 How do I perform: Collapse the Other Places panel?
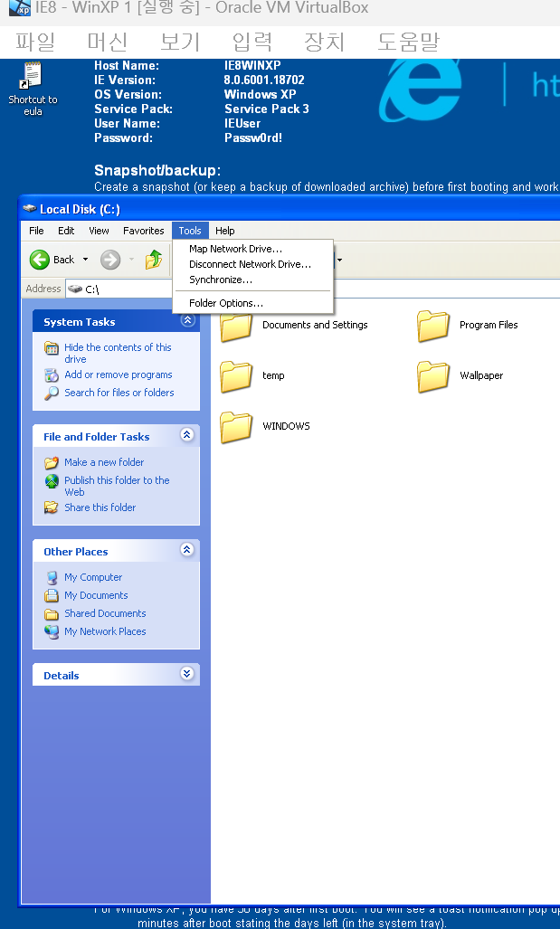tap(187, 550)
